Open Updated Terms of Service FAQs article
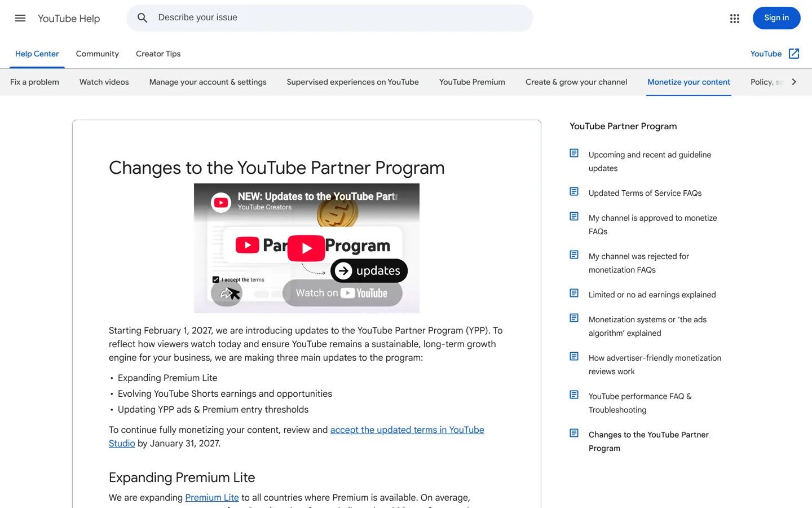The image size is (812, 508). point(645,193)
